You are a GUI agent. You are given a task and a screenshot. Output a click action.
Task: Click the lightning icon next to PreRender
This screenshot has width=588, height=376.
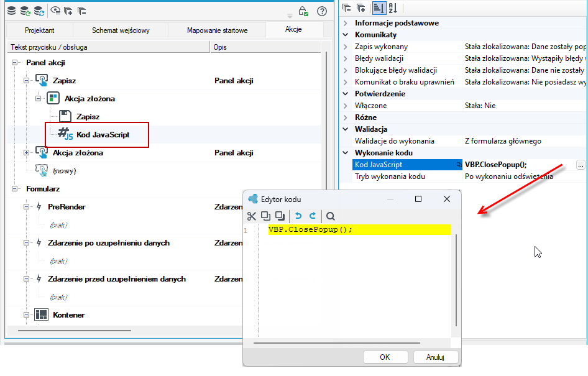tap(39, 206)
